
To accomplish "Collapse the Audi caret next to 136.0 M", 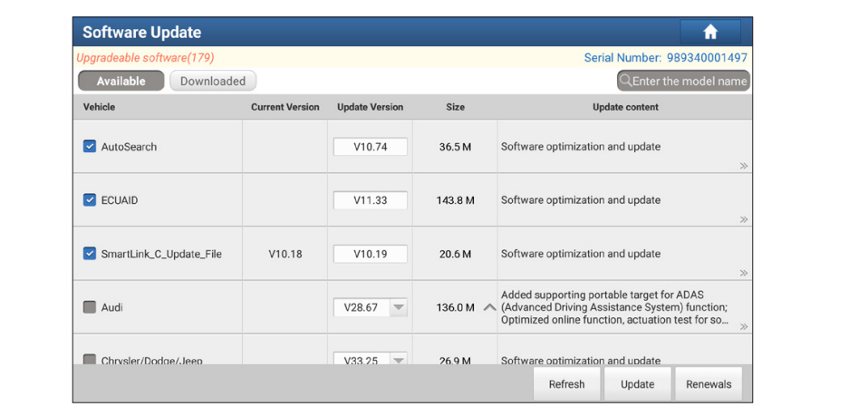I will point(489,307).
